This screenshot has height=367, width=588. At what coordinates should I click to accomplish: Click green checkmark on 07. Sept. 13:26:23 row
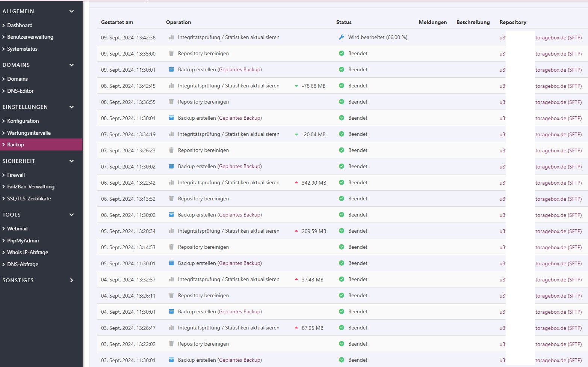[x=342, y=150]
